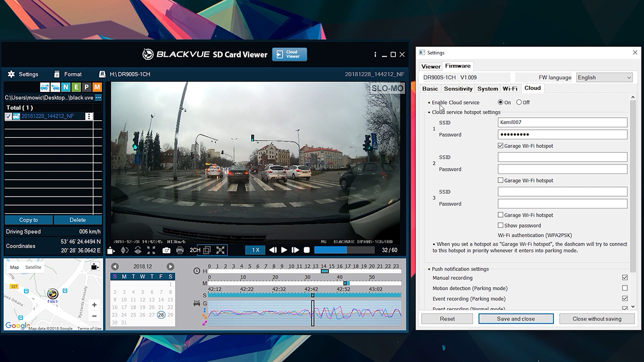Open options menu for 20181228_144212_NF file

tap(89, 116)
